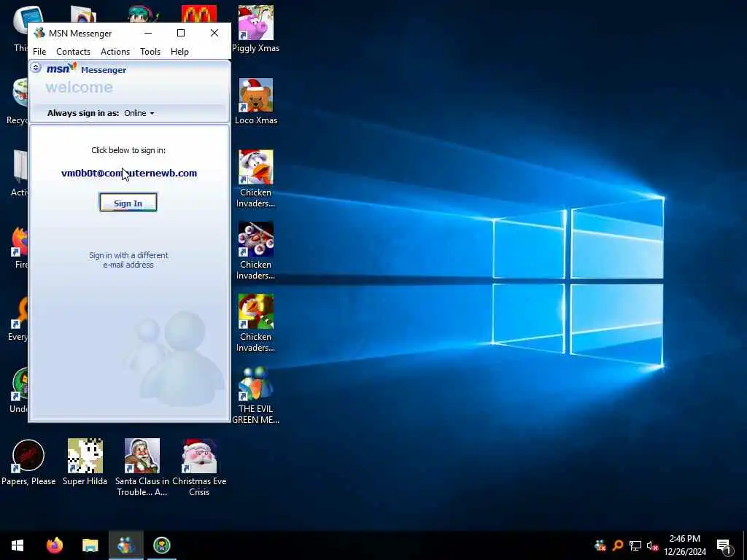Open File Explorer from the taskbar

point(90,545)
